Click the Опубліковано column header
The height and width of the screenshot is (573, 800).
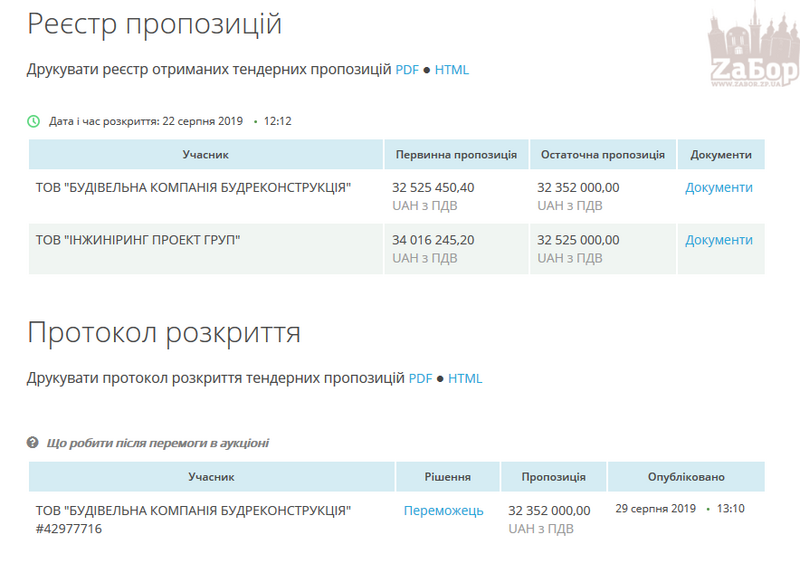[x=685, y=477]
